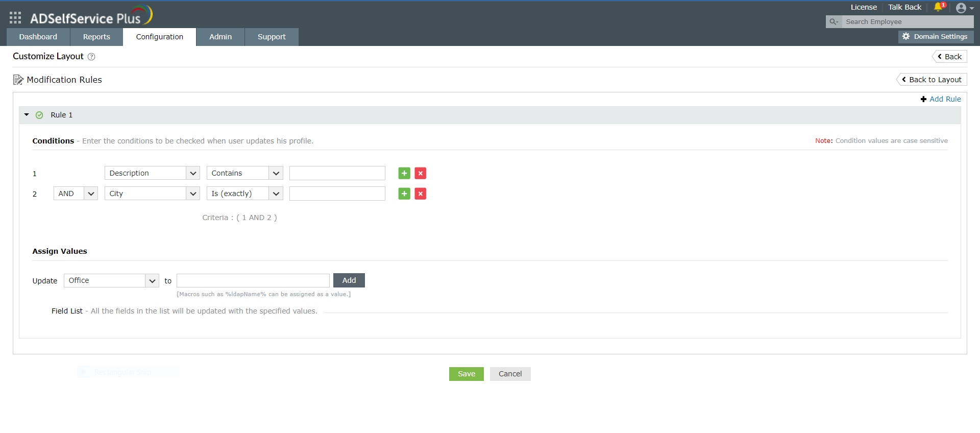Viewport: 980px width, 433px height.
Task: Go to the Admin tab
Action: click(220, 37)
